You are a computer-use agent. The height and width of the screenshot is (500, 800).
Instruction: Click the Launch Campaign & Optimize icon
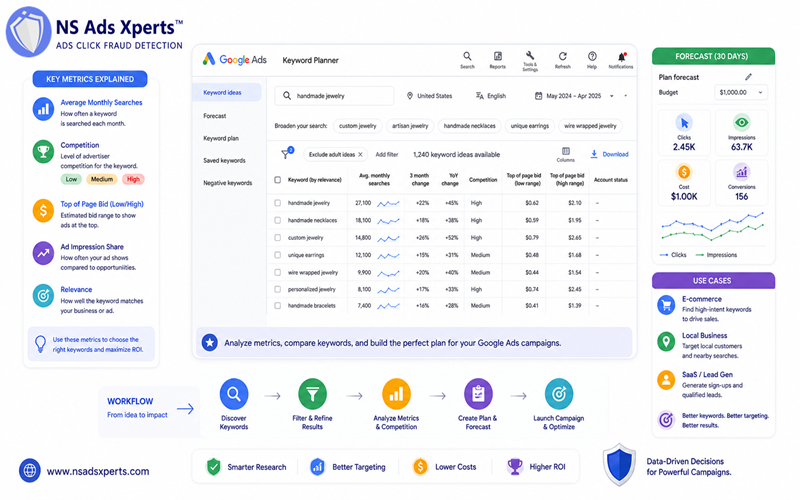[x=559, y=394]
